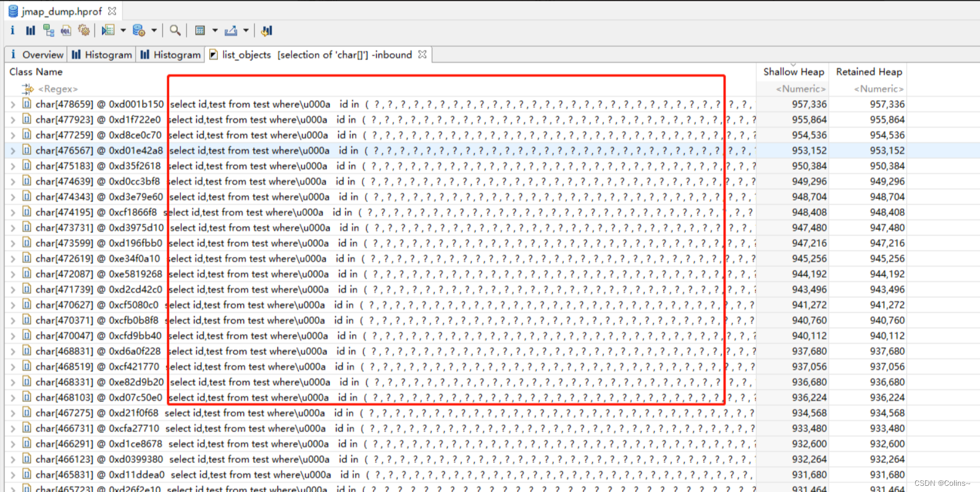Click the Calculate Retained Size calculator icon
The width and height of the screenshot is (980, 492).
click(x=200, y=30)
